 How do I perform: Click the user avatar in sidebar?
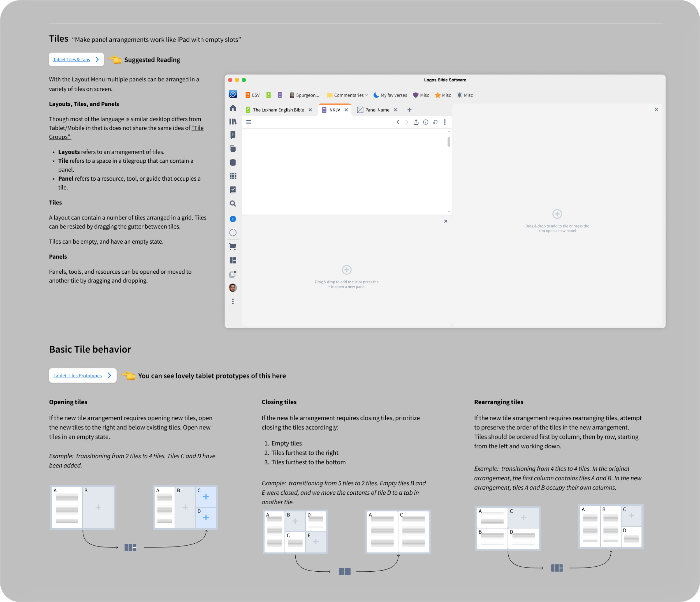[x=233, y=288]
